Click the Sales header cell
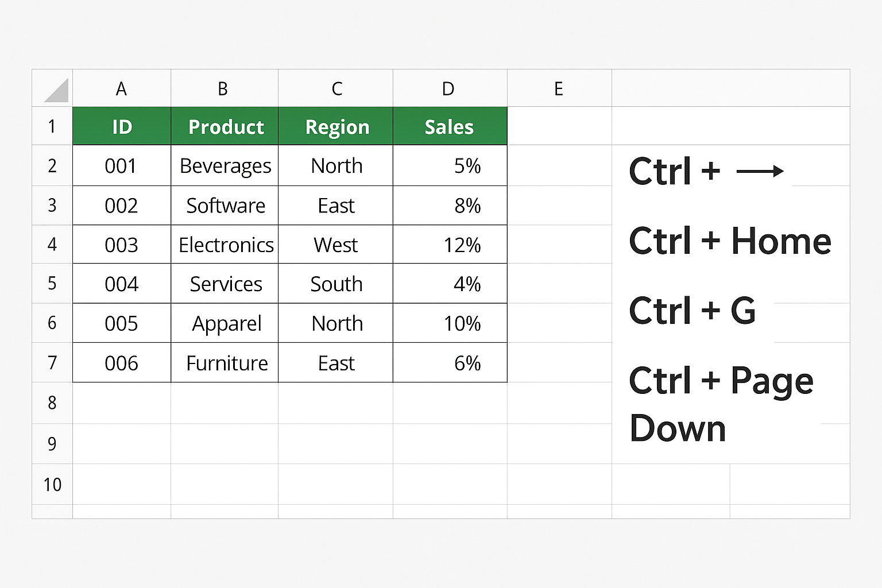 tap(450, 126)
